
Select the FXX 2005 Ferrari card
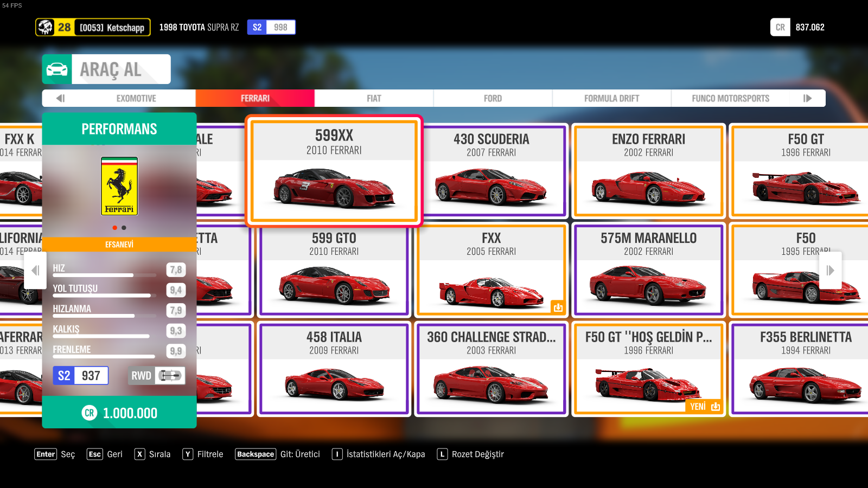click(492, 271)
